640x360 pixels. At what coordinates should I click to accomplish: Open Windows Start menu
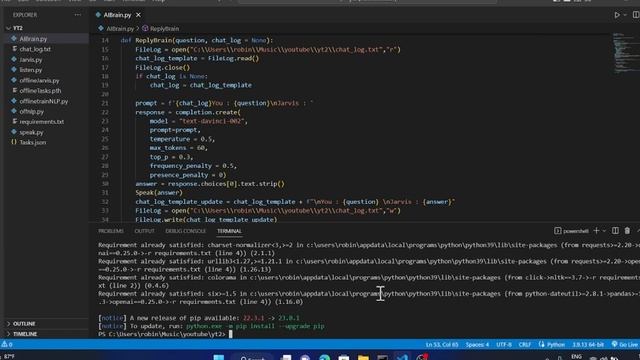(x=219, y=358)
